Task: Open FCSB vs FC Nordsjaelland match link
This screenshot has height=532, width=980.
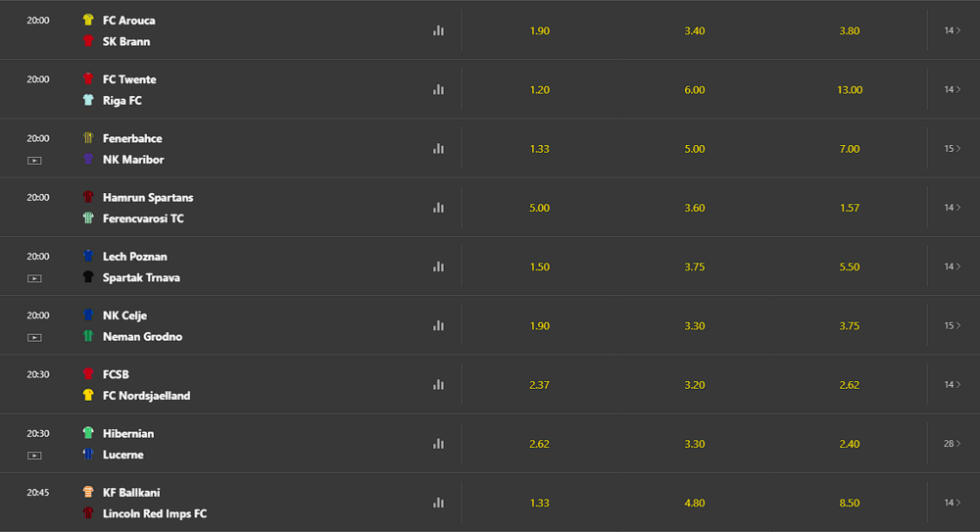Action: [x=146, y=385]
